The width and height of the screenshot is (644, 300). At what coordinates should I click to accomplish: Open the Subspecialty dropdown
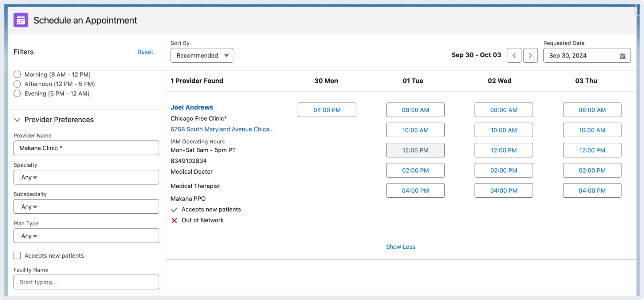click(x=86, y=206)
